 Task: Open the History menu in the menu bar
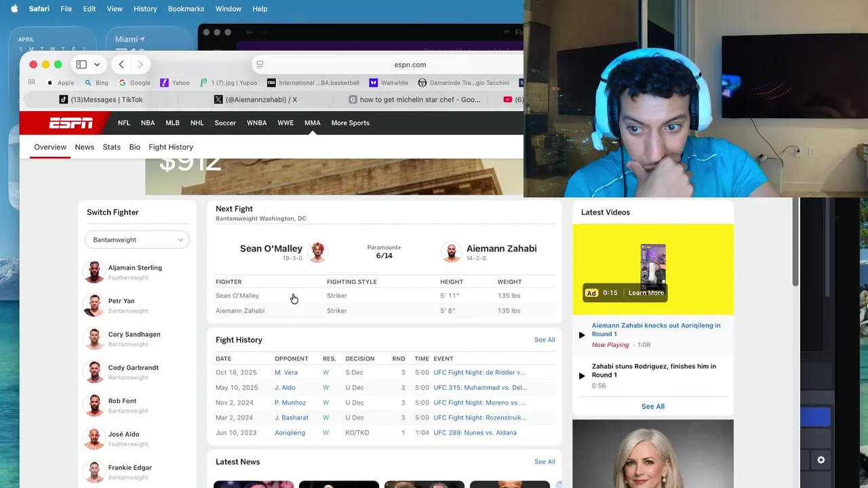tap(145, 9)
